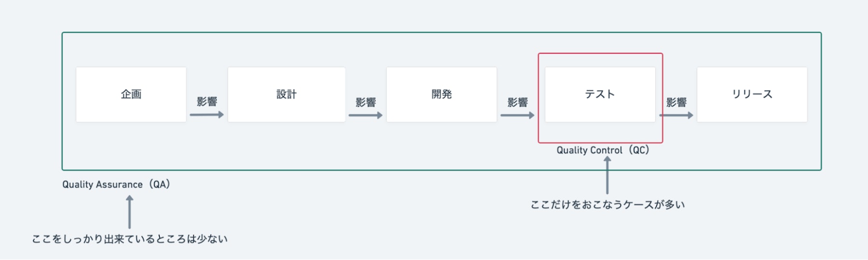This screenshot has width=868, height=260.
Task: Click the 影響 label between 開発 and テスト
Action: (517, 102)
